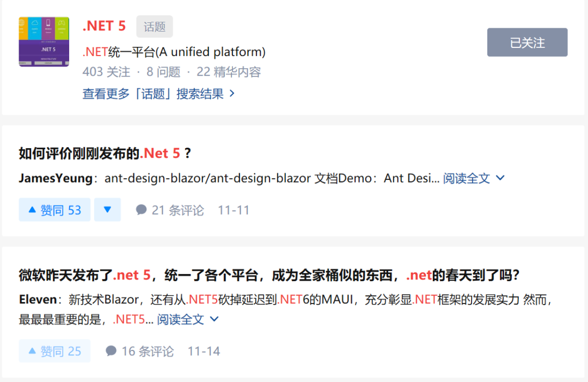Click the date 11-14

click(x=204, y=351)
